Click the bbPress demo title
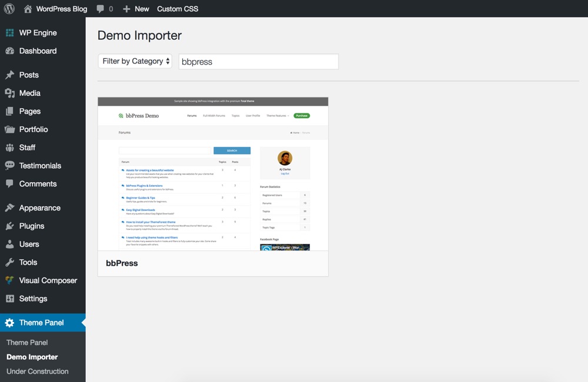 (122, 263)
